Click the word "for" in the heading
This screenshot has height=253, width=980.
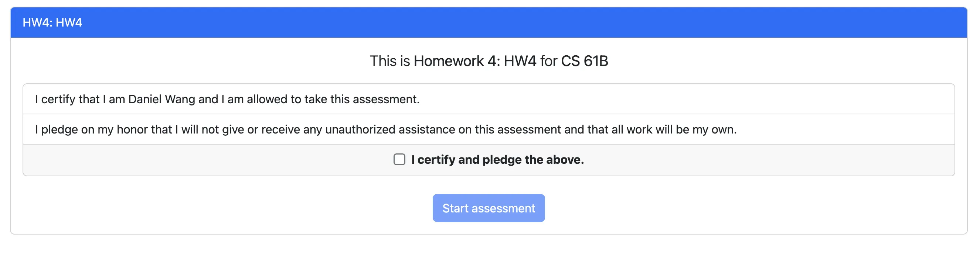549,61
